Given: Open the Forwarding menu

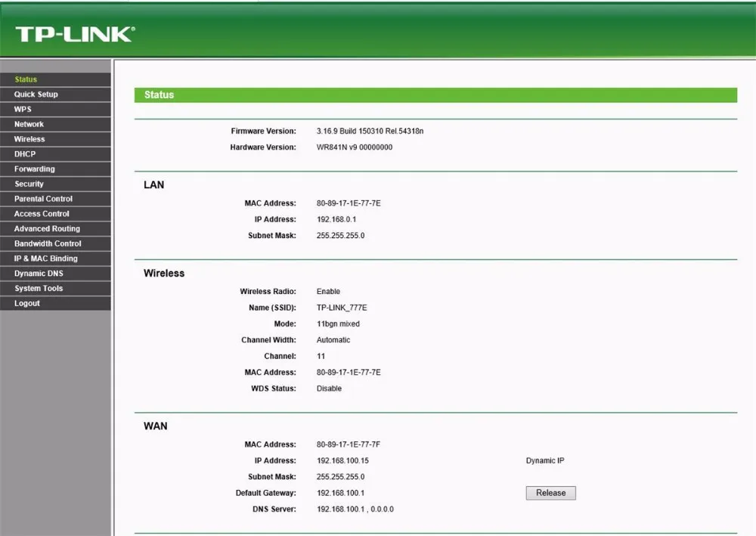Looking at the screenshot, I should (x=55, y=169).
